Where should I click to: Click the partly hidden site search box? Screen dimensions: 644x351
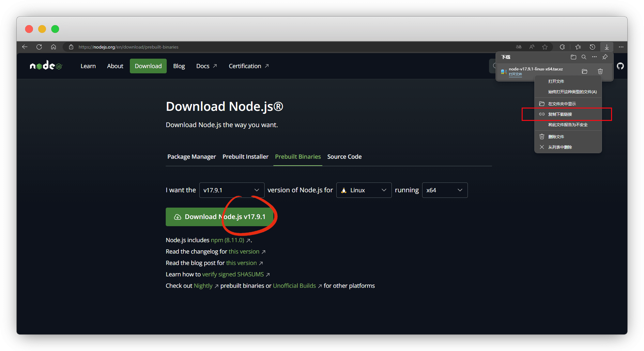point(493,66)
